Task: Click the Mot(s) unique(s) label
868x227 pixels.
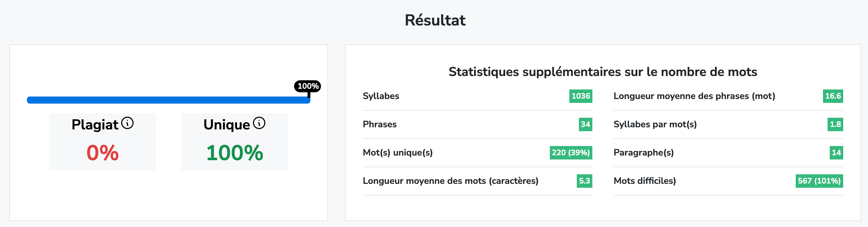Action: tap(398, 153)
